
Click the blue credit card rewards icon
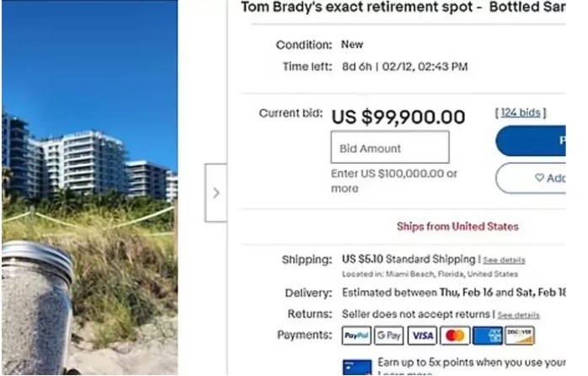357,368
